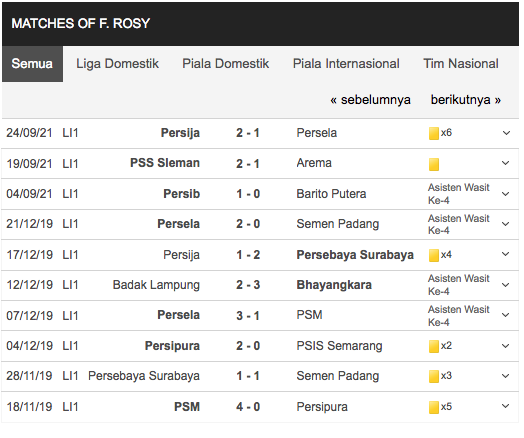Go to previous matches with sebelumnya
This screenshot has height=438, width=524.
click(370, 100)
